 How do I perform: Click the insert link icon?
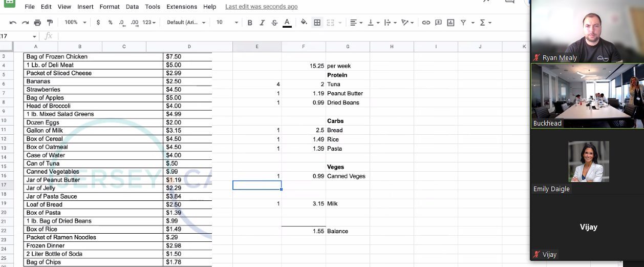click(426, 23)
